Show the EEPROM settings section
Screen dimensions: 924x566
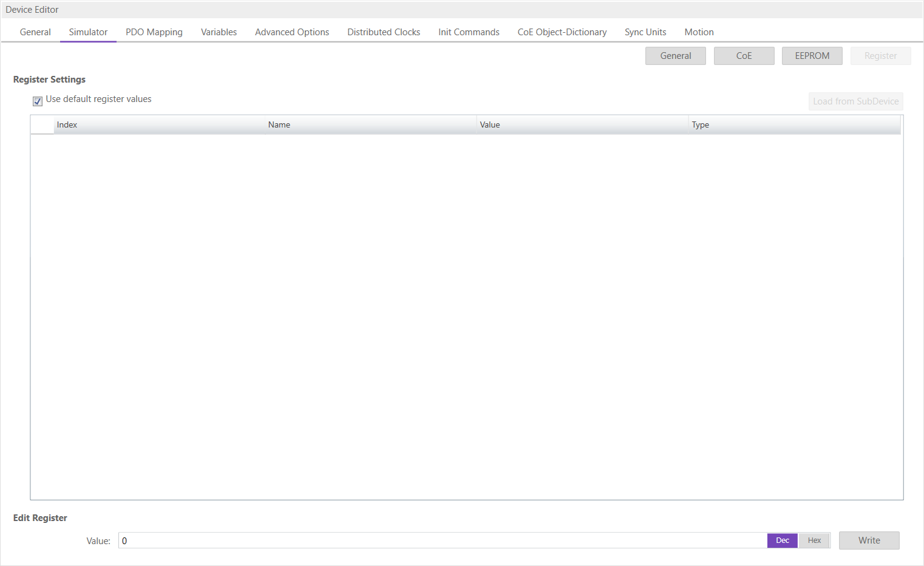812,56
